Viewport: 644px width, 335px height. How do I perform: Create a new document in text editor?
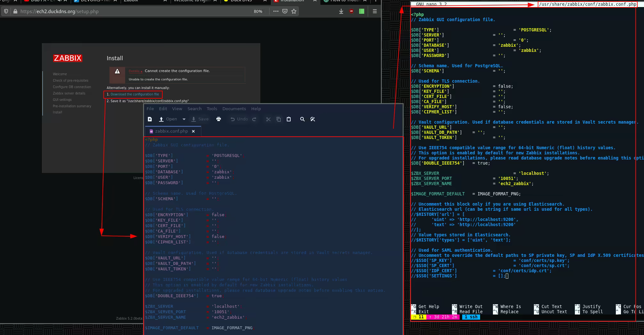coord(150,119)
